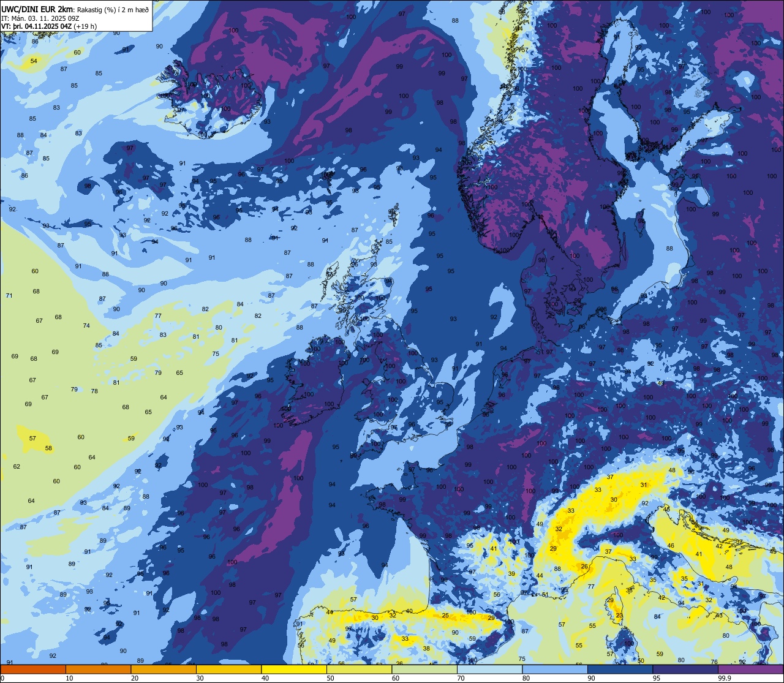Click the '78' humidity value on map
Image resolution: width=784 pixels, height=683 pixels.
94,391
